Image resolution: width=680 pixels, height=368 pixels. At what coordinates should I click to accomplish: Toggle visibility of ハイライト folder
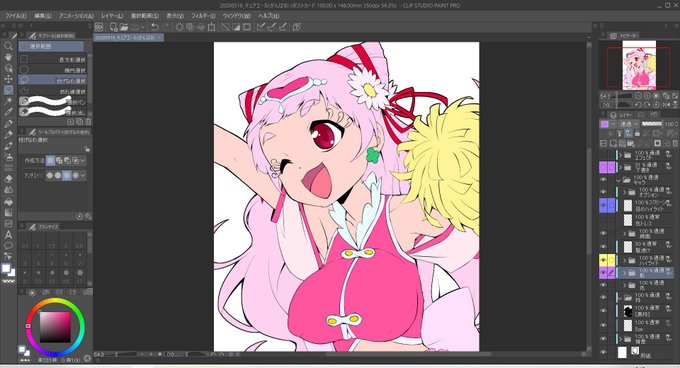(603, 260)
